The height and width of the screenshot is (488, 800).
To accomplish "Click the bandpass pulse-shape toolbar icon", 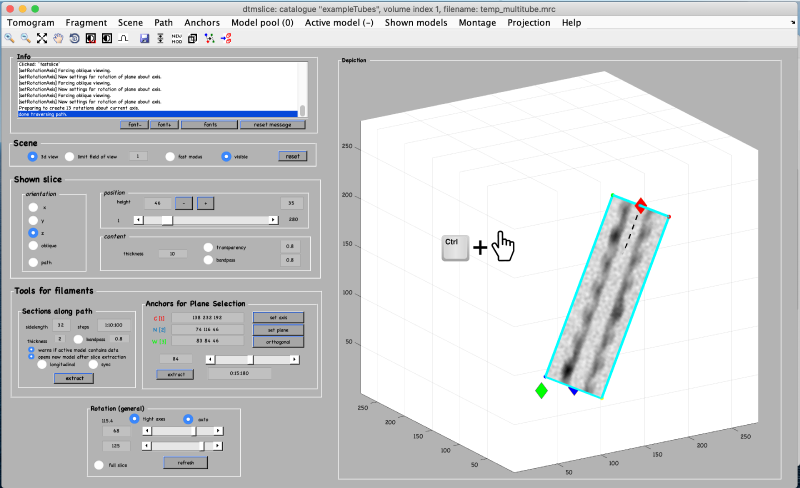I will (x=122, y=38).
